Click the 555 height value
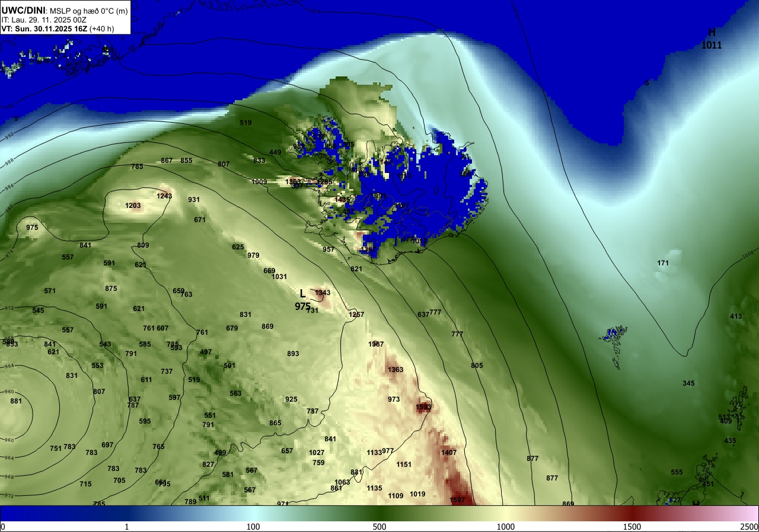Viewport: 759px width, 532px height. tap(677, 472)
